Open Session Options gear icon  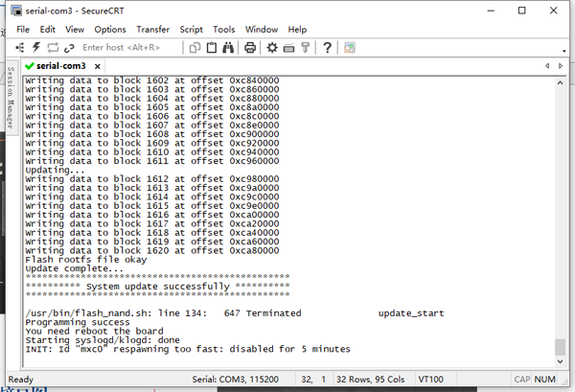coord(272,48)
